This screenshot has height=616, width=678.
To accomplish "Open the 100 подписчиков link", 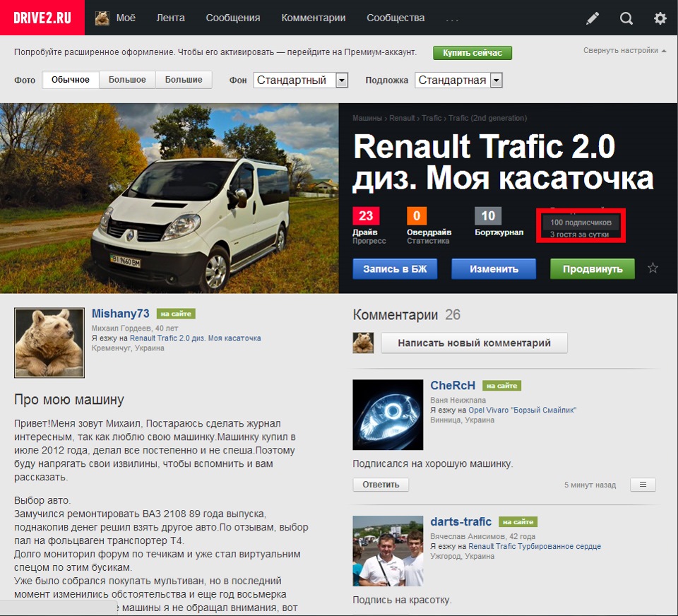I will click(581, 223).
